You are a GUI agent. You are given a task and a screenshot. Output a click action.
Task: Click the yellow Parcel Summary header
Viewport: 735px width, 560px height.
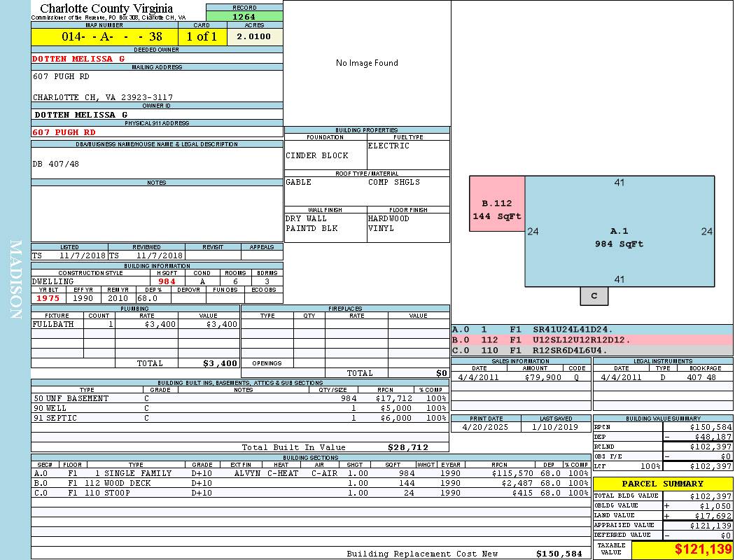663,484
